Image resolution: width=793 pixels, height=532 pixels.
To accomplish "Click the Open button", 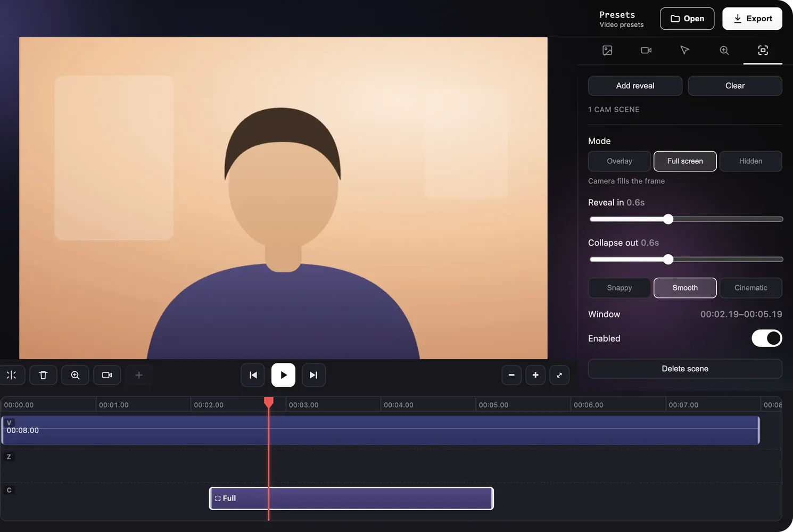I will (687, 19).
